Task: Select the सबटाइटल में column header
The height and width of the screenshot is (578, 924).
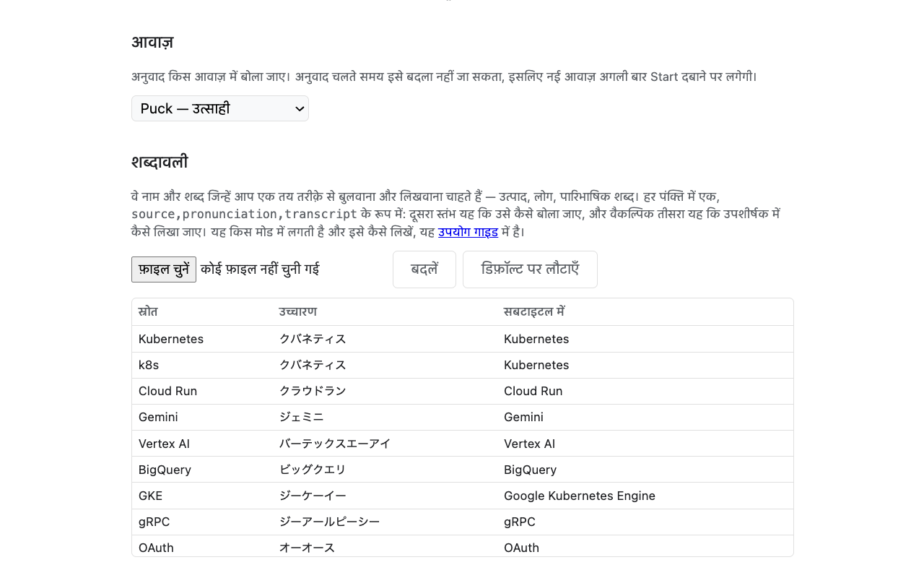Action: coord(645,312)
